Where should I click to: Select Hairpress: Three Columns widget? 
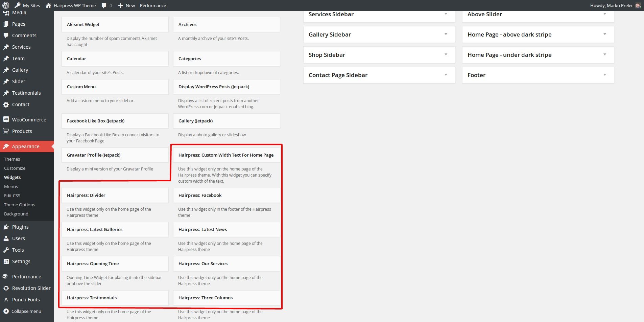pos(226,298)
